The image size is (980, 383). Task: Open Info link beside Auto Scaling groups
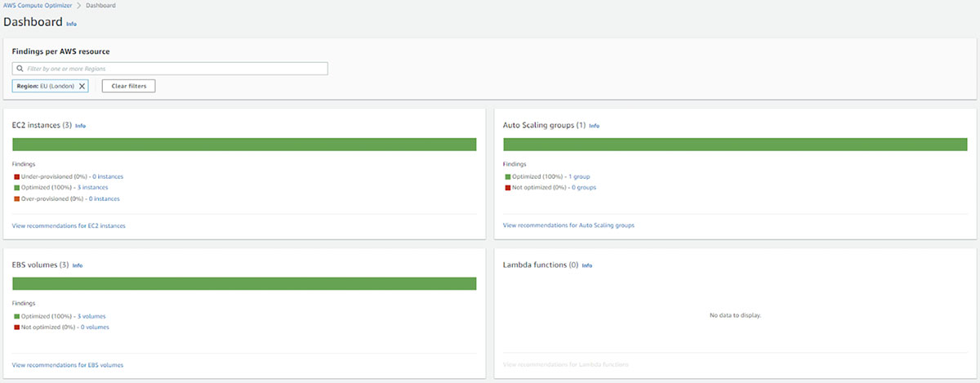pos(594,126)
